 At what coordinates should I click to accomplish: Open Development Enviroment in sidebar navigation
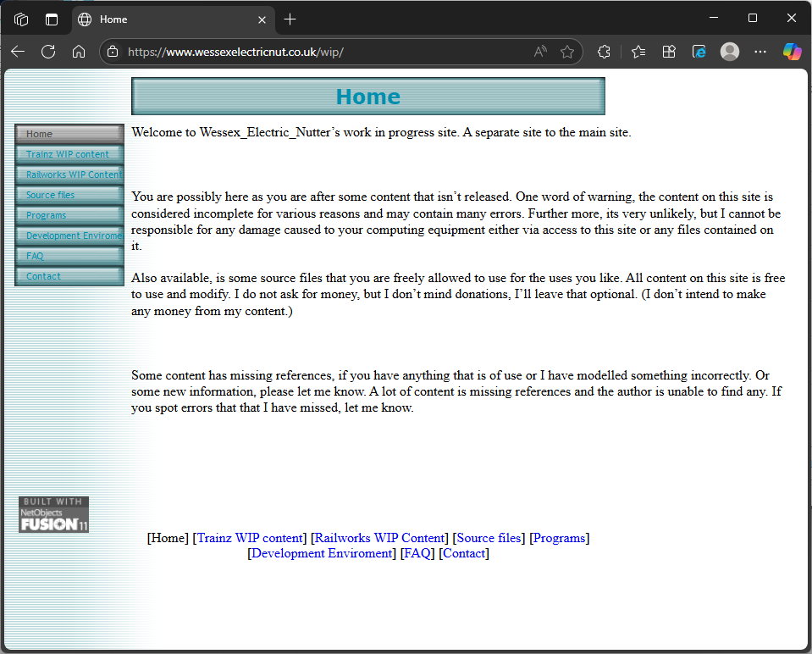(69, 236)
